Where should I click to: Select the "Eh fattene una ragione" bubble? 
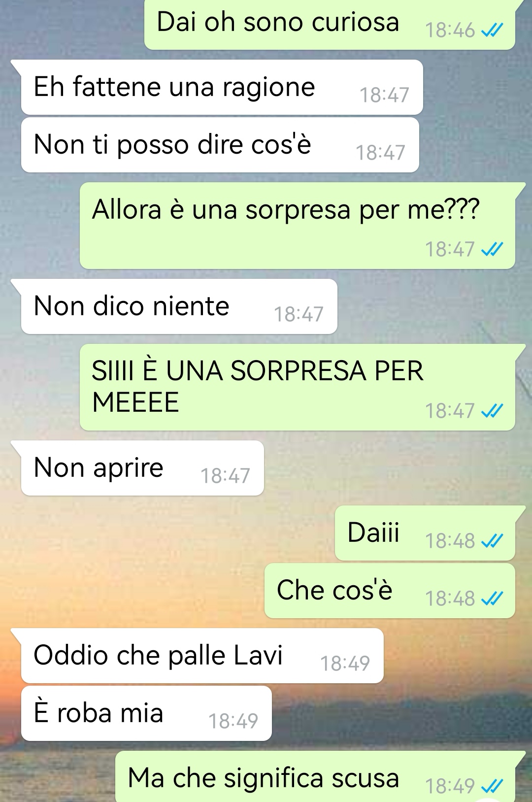[222, 87]
